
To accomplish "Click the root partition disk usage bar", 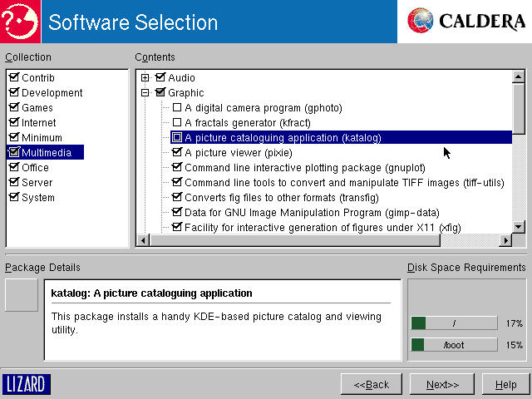I will [x=454, y=323].
